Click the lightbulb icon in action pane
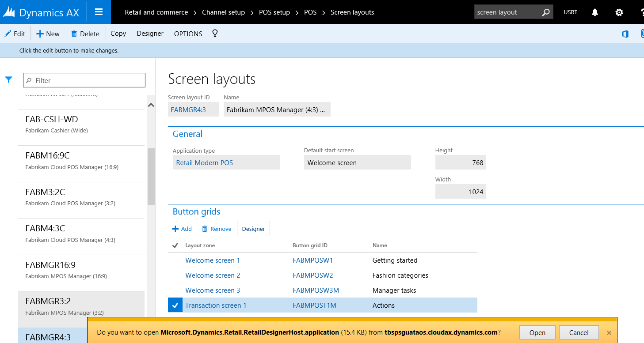Viewport: 644px width, 343px height. pos(215,34)
